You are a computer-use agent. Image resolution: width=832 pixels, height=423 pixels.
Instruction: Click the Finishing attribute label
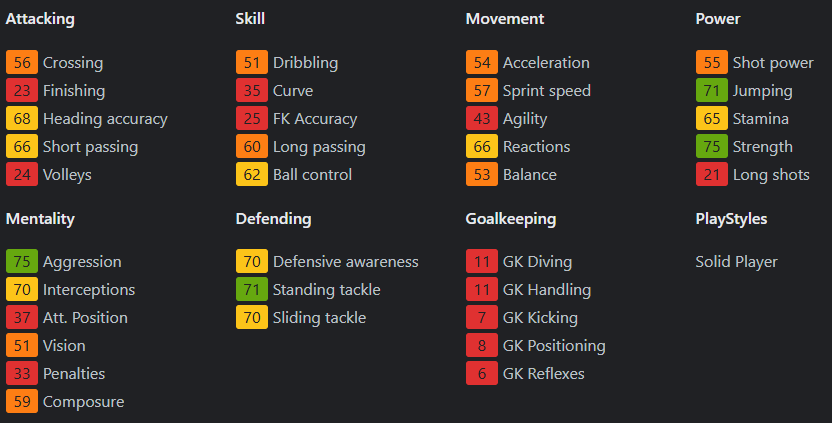(x=73, y=90)
